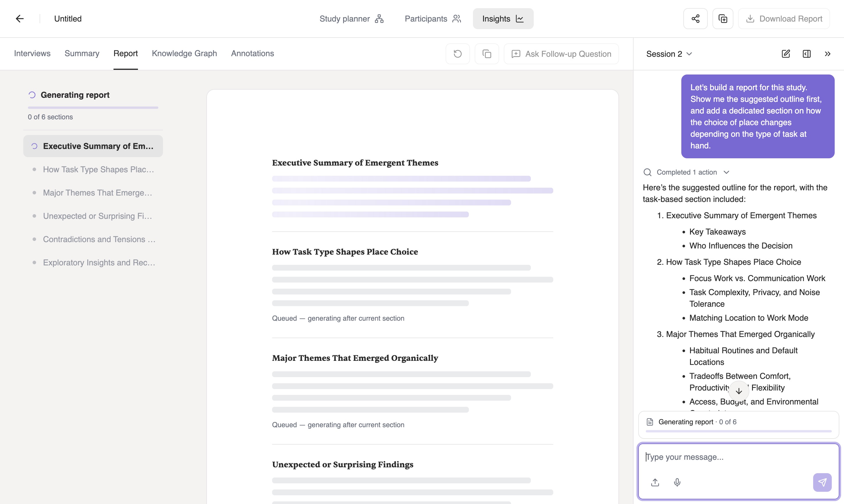The image size is (844, 504).
Task: Click the share icon button
Action: point(695,19)
